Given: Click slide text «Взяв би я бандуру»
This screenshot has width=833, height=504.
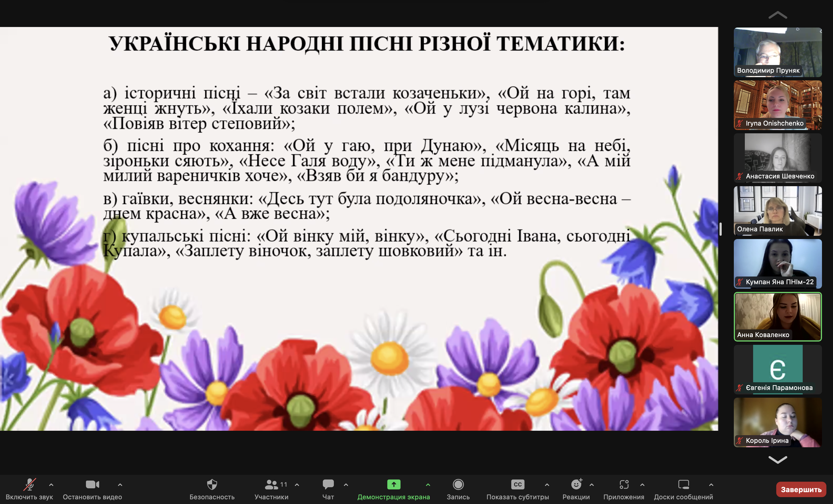Looking at the screenshot, I should (x=375, y=176).
